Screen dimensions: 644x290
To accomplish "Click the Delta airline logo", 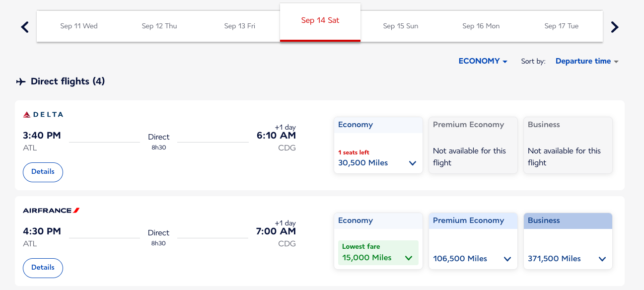I will tap(43, 114).
